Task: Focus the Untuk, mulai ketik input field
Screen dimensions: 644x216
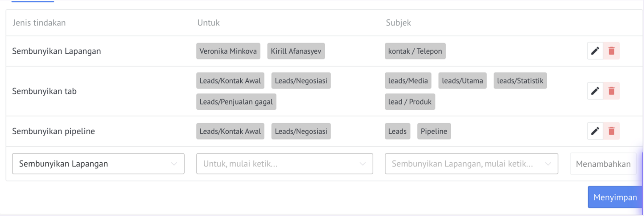Action: tap(285, 164)
